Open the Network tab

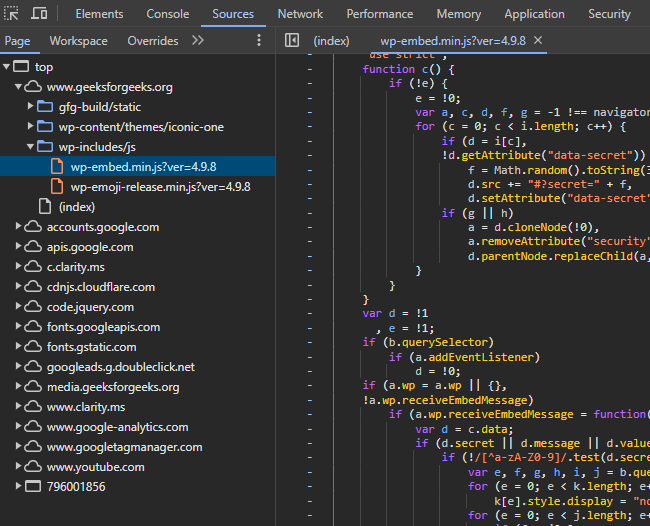click(300, 14)
